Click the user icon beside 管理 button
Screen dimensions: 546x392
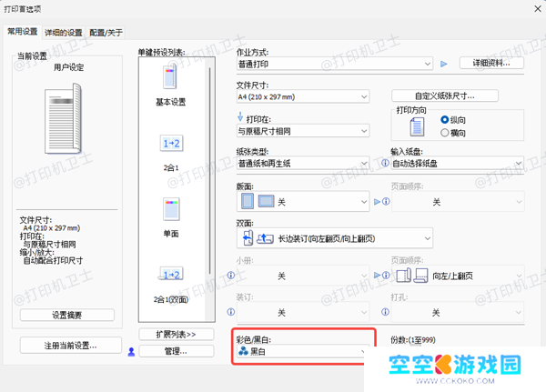pos(131,352)
